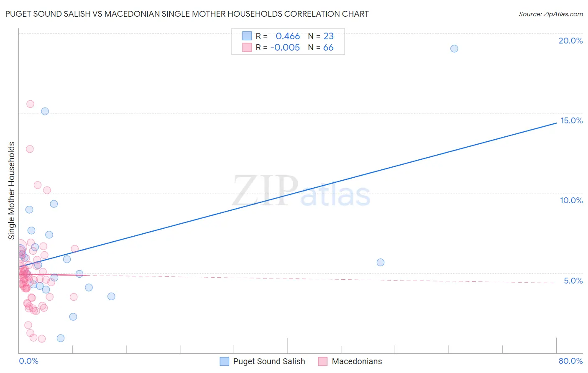Click the pink swatch beside R = -0.005
Image resolution: width=588 pixels, height=373 pixels.
click(x=247, y=47)
